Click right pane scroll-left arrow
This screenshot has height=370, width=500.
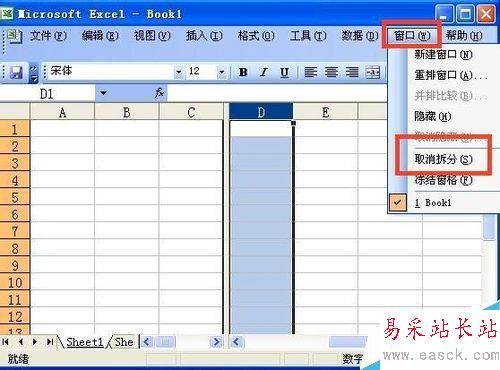coord(236,342)
